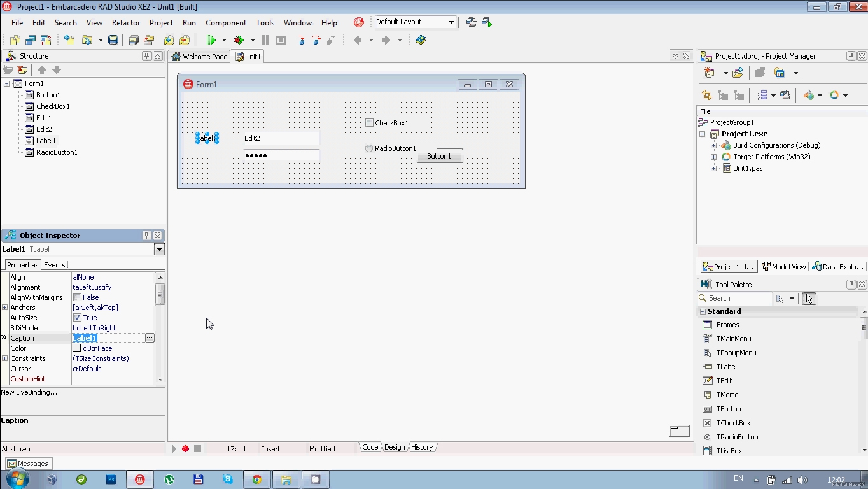Viewport: 868px width, 489px height.
Task: Switch to the Welcome Page tab
Action: pos(200,56)
